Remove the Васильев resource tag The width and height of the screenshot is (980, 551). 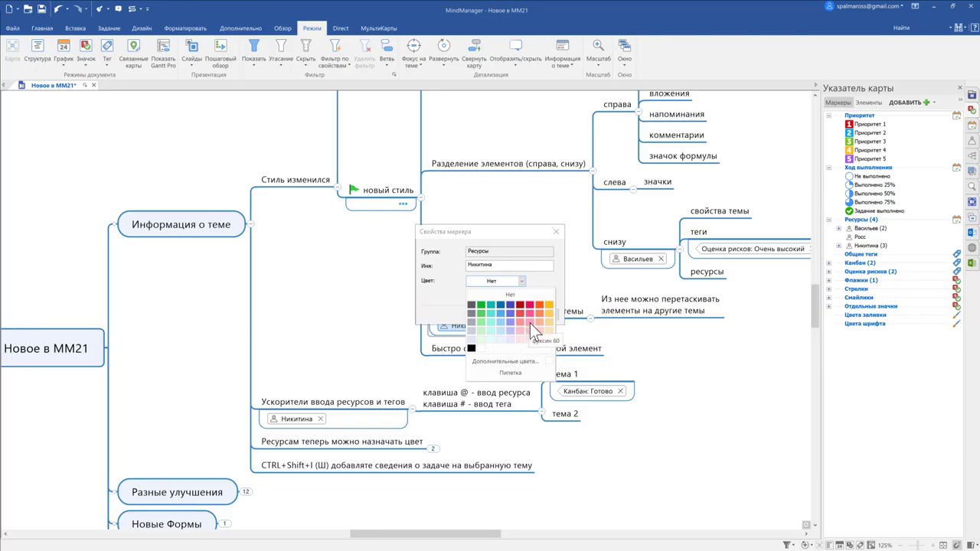661,259
